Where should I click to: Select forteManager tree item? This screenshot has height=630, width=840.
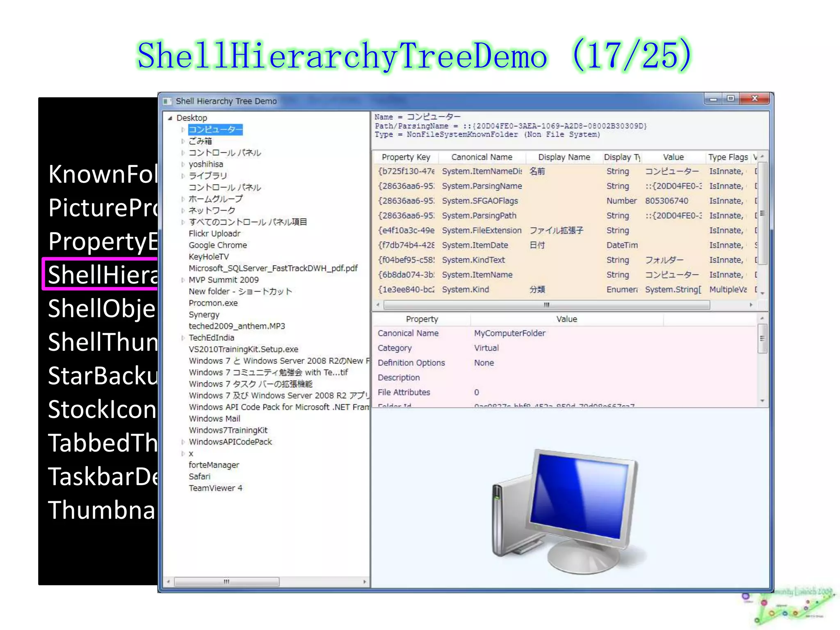tap(214, 465)
